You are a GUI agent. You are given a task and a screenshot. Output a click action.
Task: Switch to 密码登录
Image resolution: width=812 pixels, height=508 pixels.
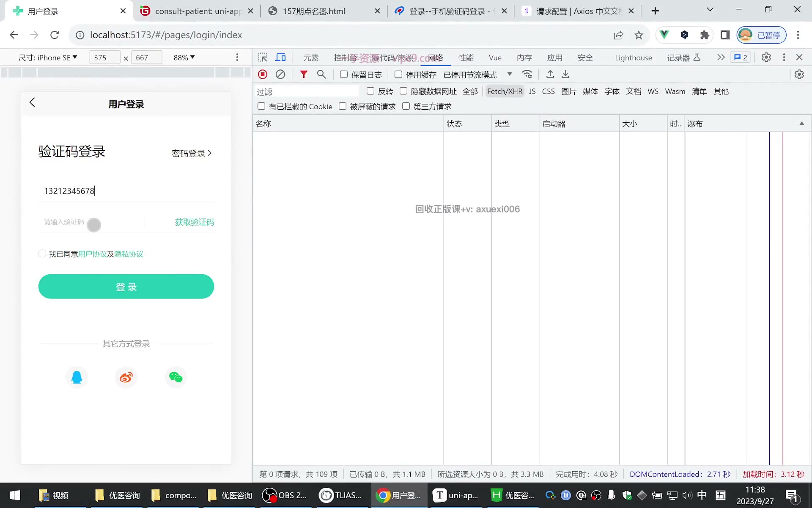(191, 153)
